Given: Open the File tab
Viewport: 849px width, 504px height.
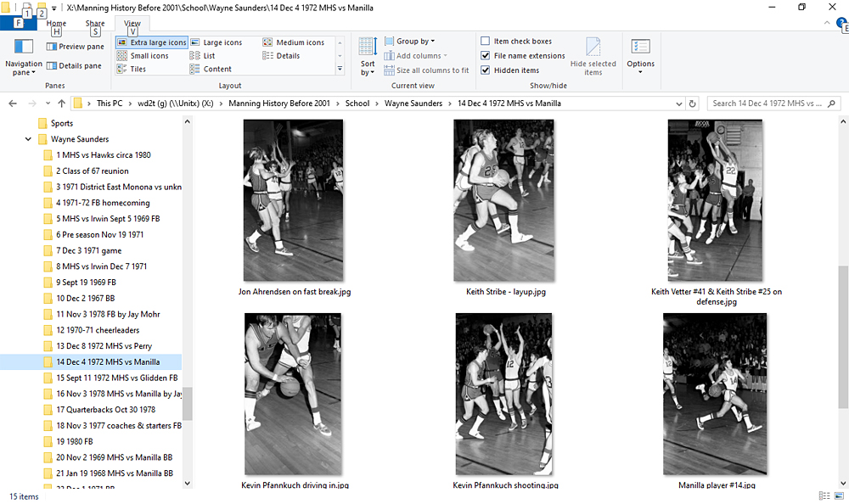Looking at the screenshot, I should coord(19,23).
